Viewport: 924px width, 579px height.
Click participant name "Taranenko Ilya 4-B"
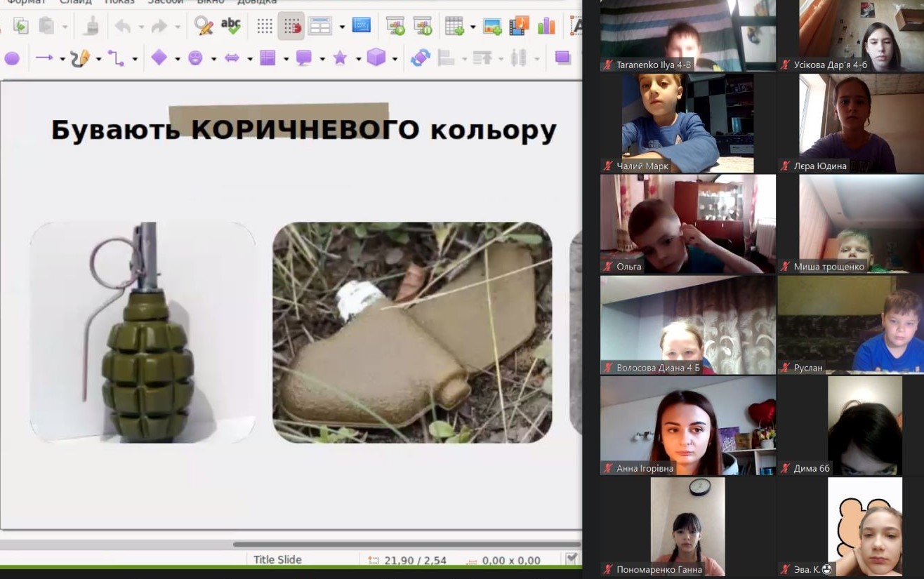[654, 65]
